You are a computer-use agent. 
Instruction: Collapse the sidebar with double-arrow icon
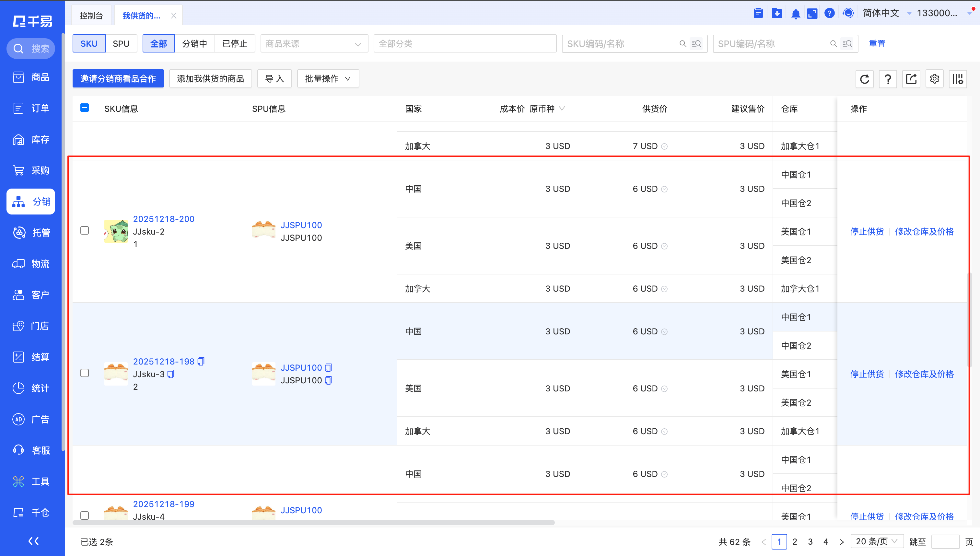(x=34, y=541)
